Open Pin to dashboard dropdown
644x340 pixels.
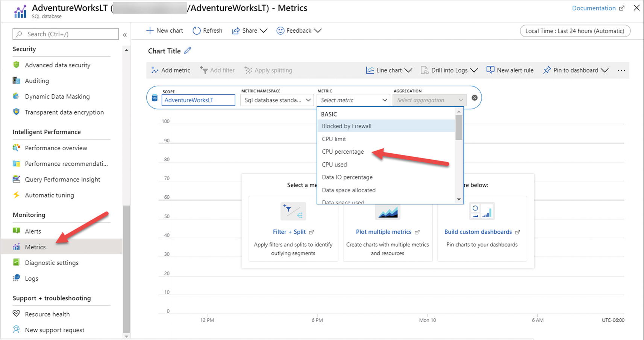tap(576, 70)
